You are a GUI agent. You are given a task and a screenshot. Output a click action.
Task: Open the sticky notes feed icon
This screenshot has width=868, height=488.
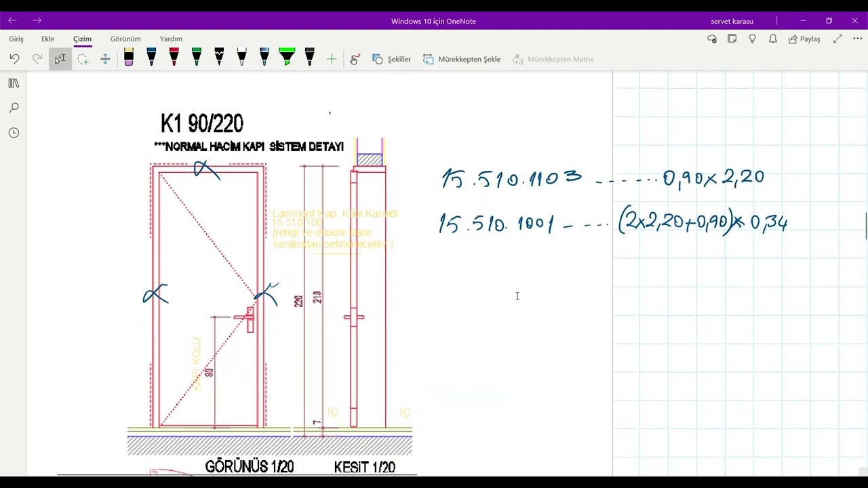[732, 39]
